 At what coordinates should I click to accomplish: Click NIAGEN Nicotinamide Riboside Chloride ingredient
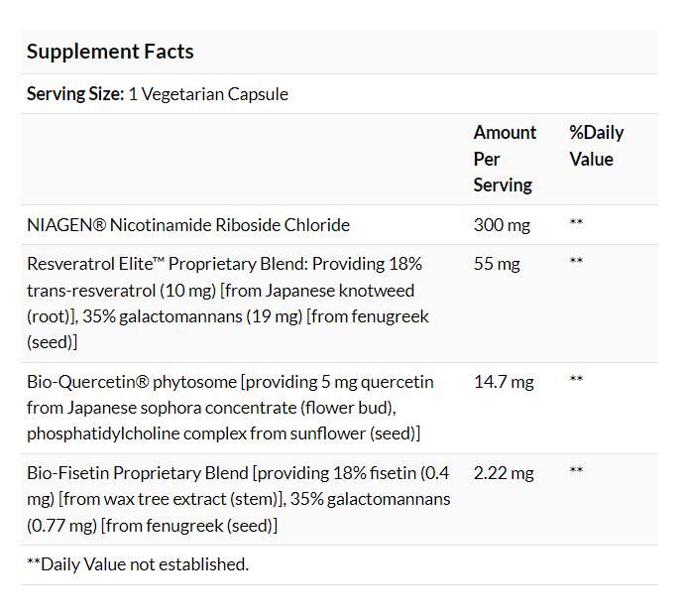[x=188, y=225]
